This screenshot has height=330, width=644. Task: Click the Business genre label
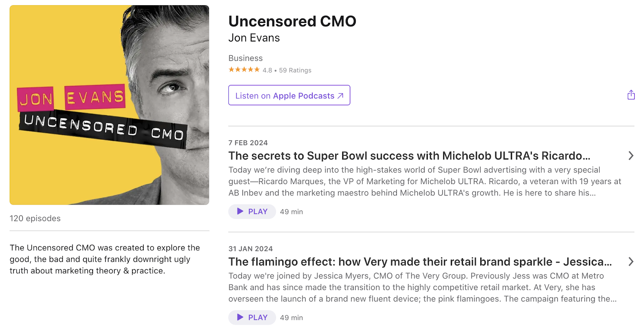pos(246,58)
